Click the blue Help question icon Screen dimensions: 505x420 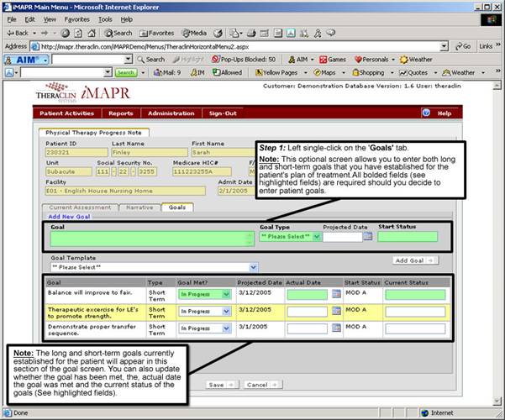pyautogui.click(x=426, y=113)
